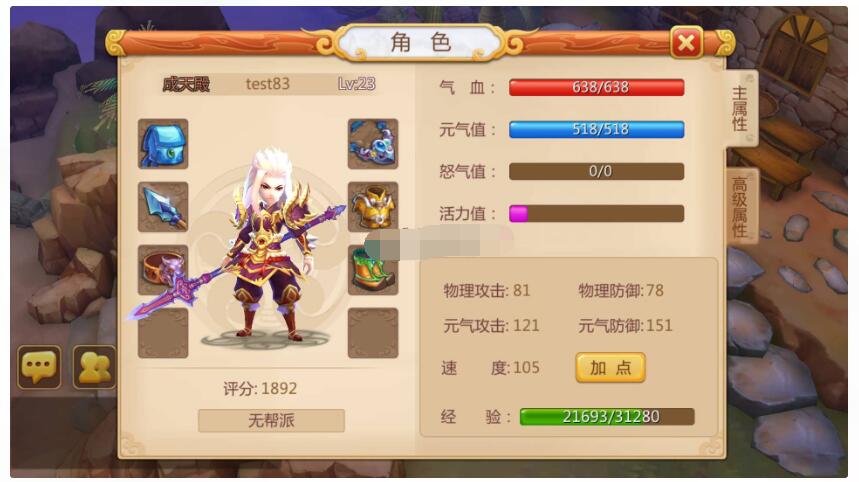Open the green boots equipment slot

pos(373,270)
